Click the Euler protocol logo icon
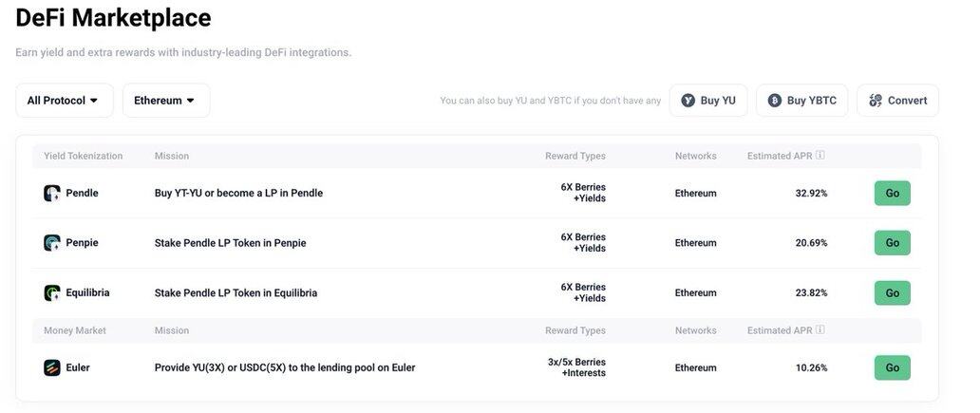This screenshot has height=413, width=980. tap(52, 368)
